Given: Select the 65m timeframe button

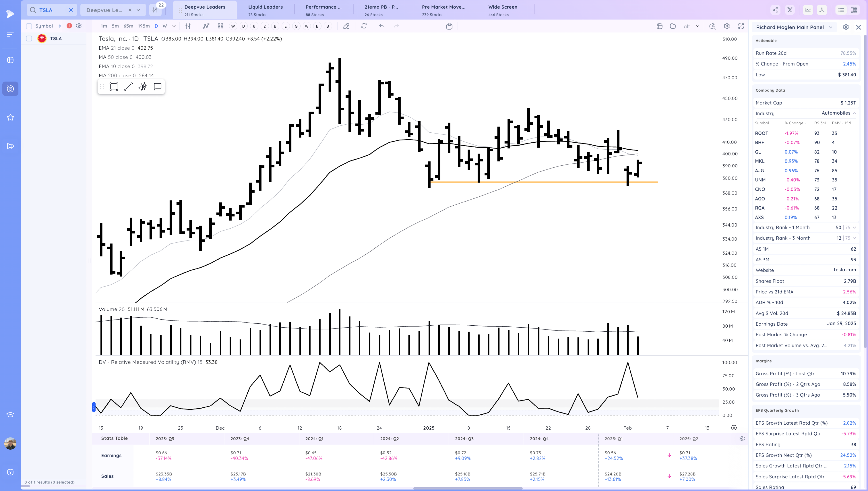Looking at the screenshot, I should [x=128, y=26].
